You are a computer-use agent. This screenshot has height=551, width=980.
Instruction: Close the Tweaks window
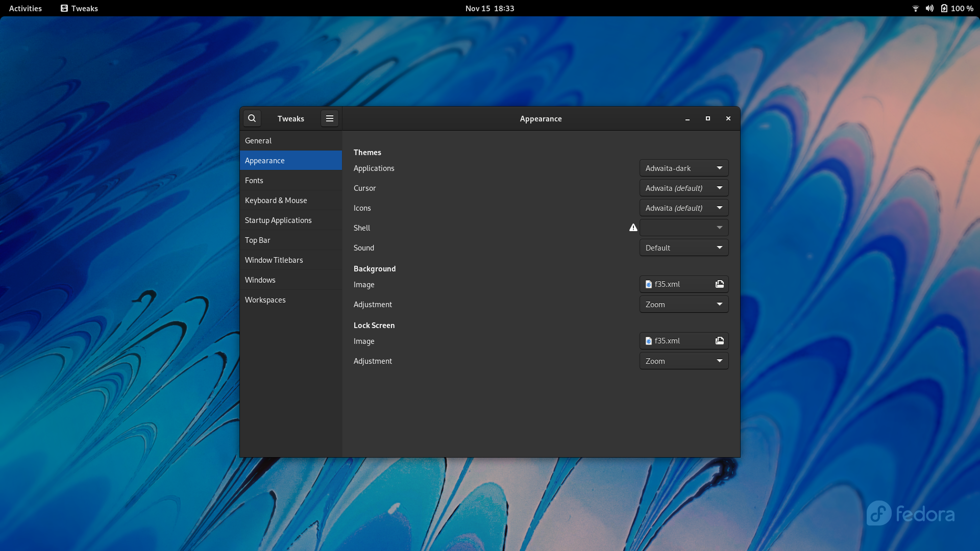(728, 118)
